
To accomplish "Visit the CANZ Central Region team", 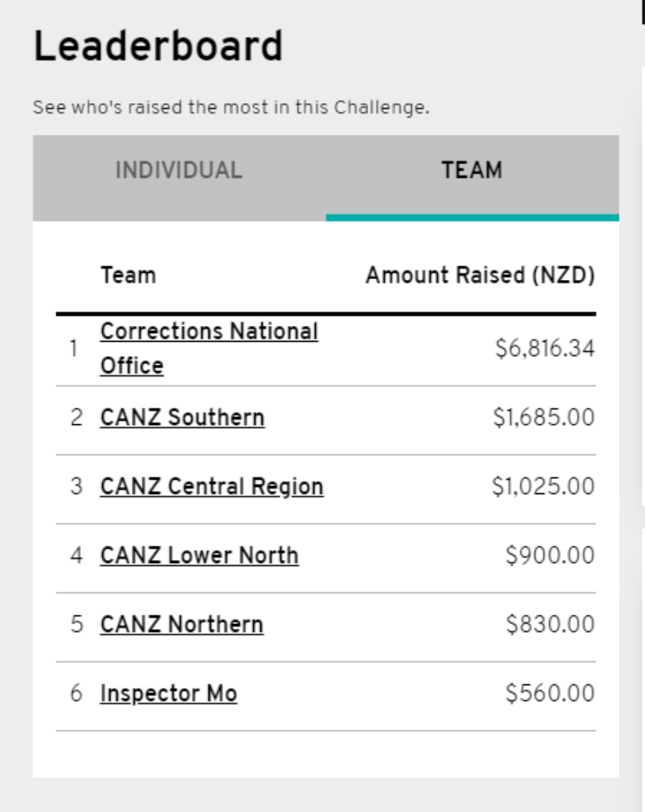I will (212, 486).
